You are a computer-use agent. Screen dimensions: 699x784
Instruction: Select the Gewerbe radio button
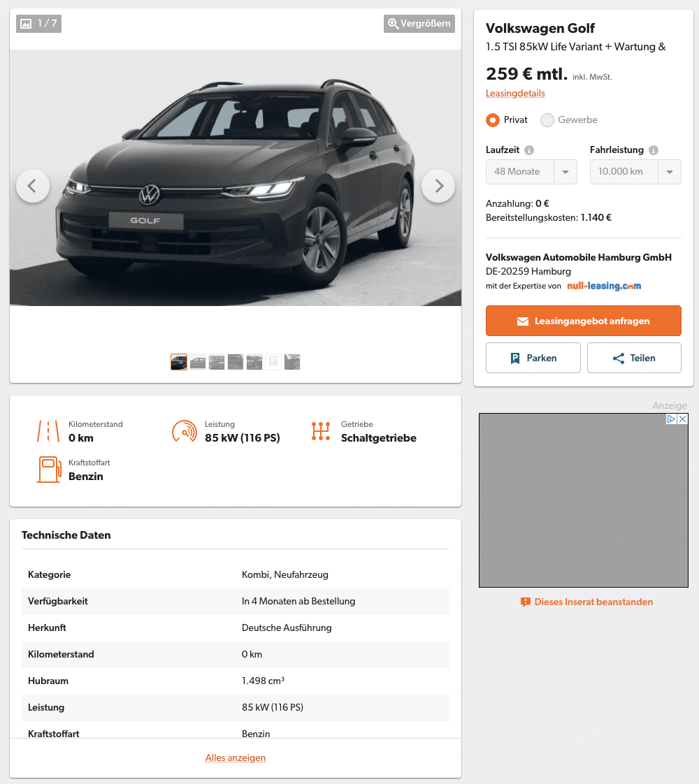click(547, 120)
